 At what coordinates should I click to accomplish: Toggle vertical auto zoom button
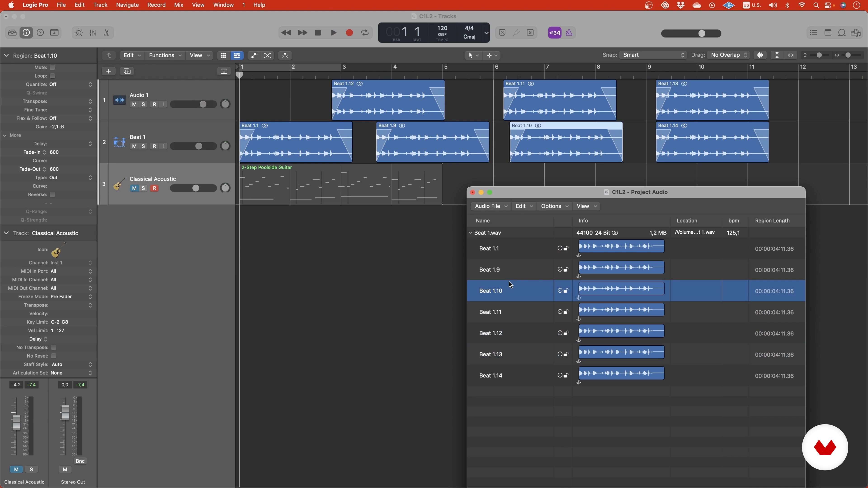pos(777,55)
